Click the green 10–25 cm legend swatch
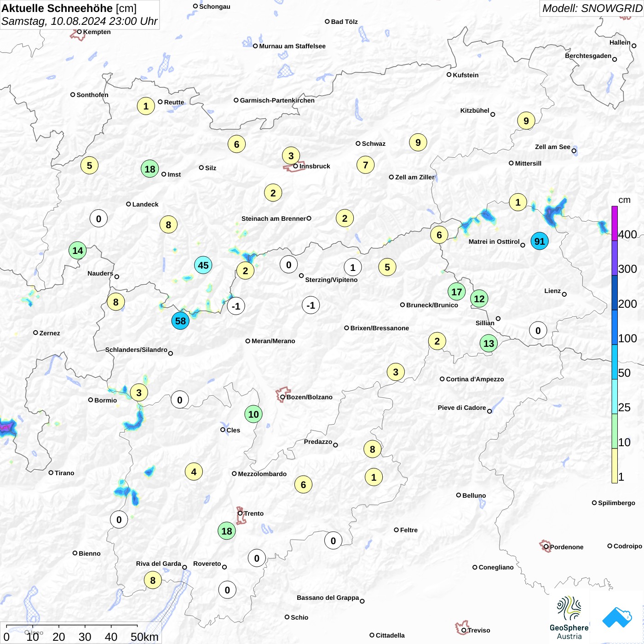The height and width of the screenshot is (644, 644). (x=615, y=431)
